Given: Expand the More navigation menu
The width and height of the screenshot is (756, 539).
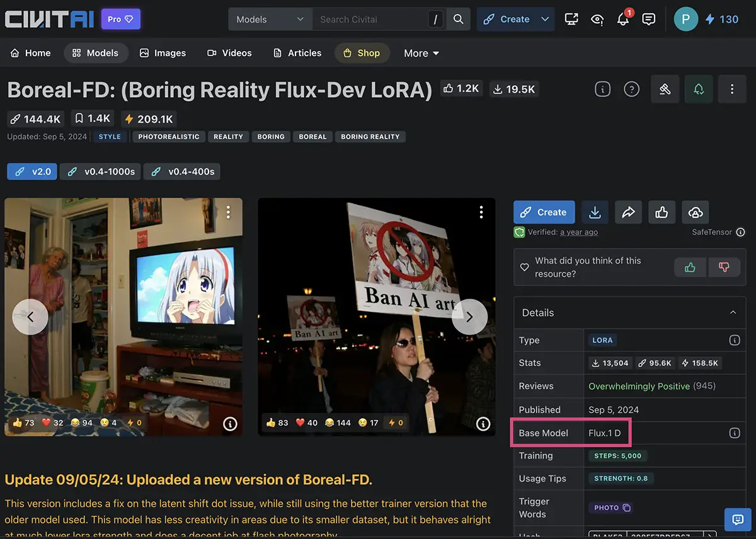Looking at the screenshot, I should pyautogui.click(x=421, y=54).
